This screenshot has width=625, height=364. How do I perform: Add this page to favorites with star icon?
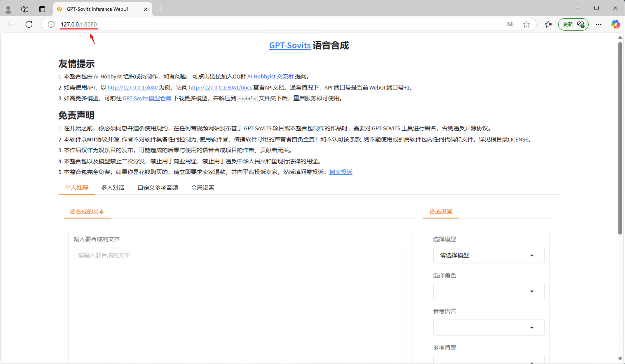[526, 24]
